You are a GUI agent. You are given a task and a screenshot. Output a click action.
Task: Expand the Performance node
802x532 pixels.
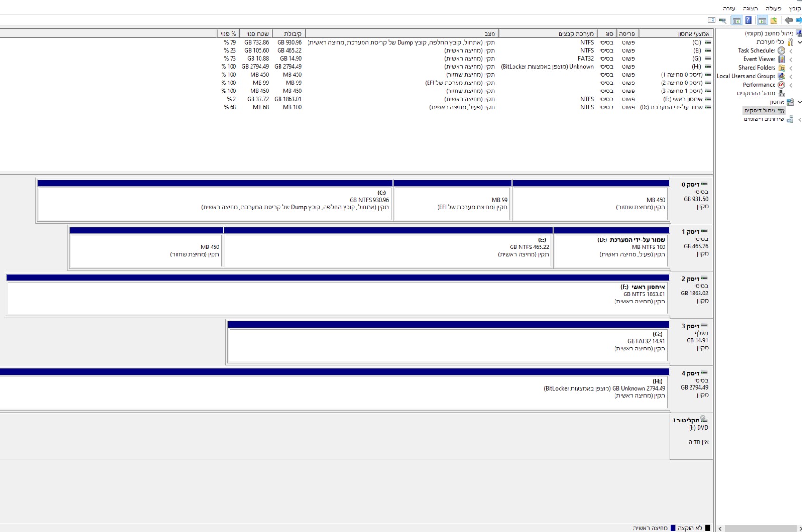pos(791,85)
